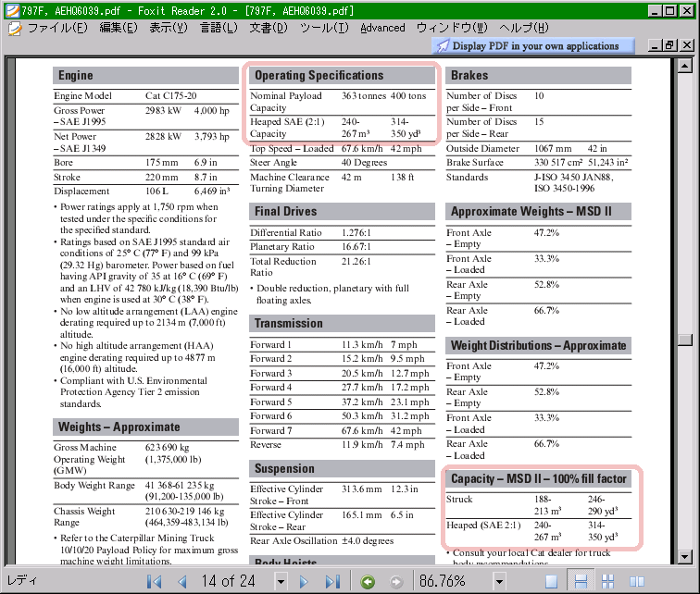
Task: Switch to facing pages layout
Action: tap(637, 581)
